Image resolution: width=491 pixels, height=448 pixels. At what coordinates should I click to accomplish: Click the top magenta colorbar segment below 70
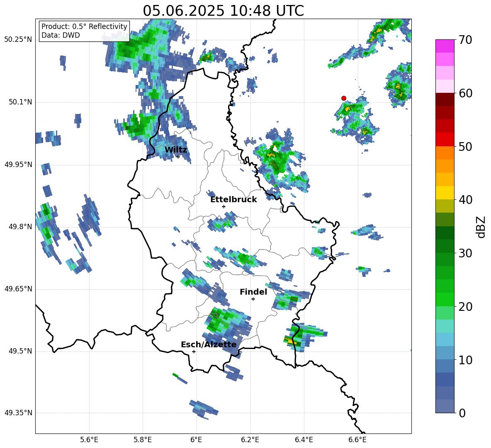click(x=445, y=46)
